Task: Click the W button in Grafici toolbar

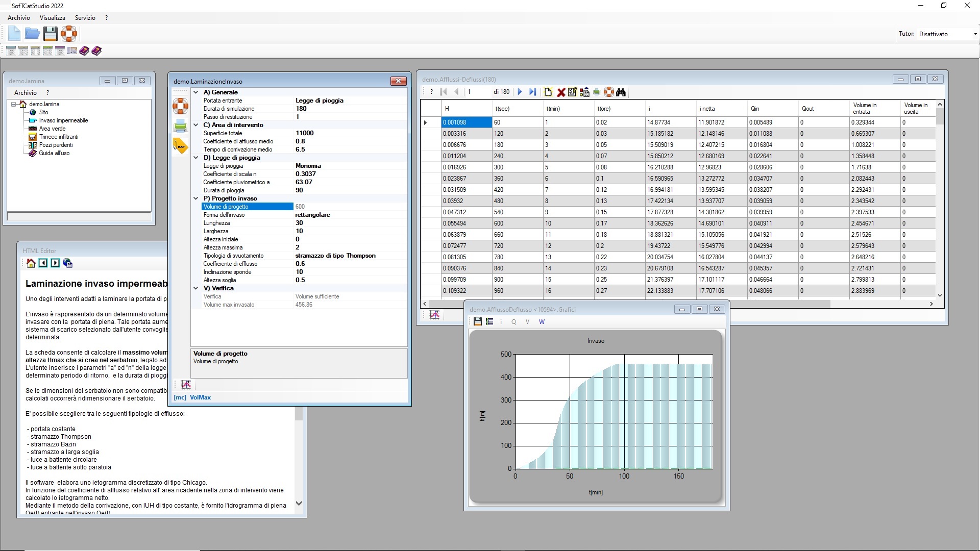Action: [542, 322]
